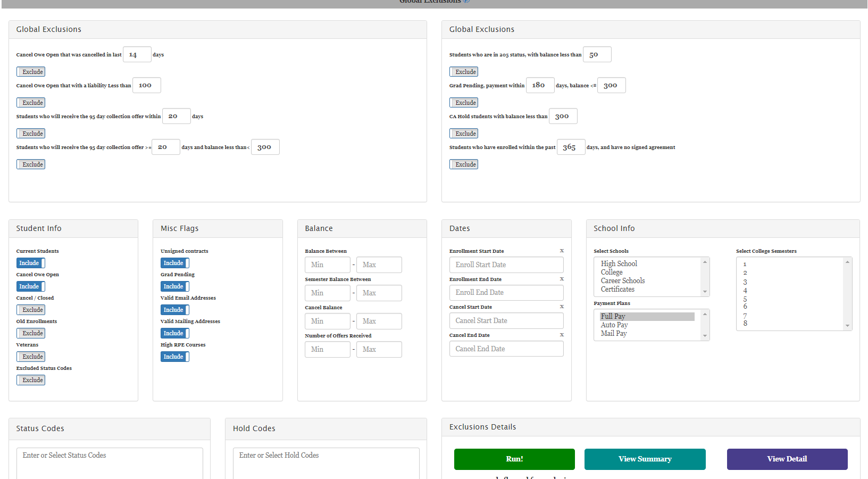Select semester 8 in College Semesters list
Image resolution: width=868 pixels, height=479 pixels.
(x=745, y=323)
